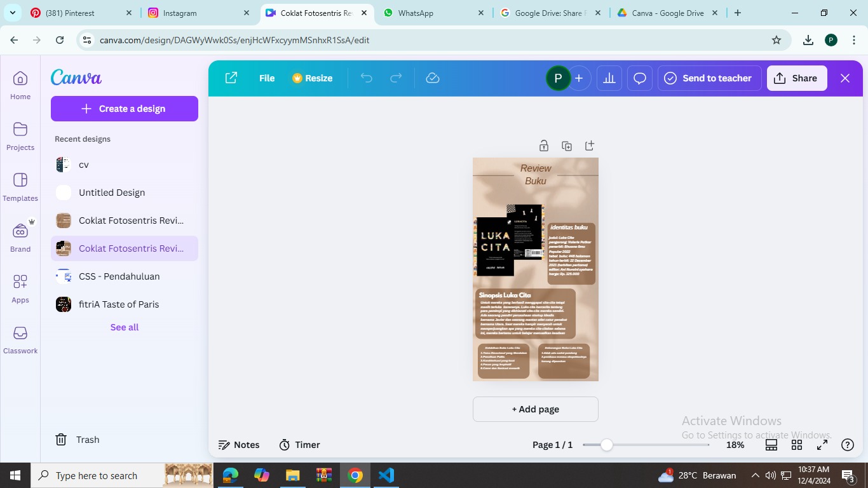This screenshot has height=488, width=868.
Task: Click the Send to teacher button
Action: pos(709,78)
